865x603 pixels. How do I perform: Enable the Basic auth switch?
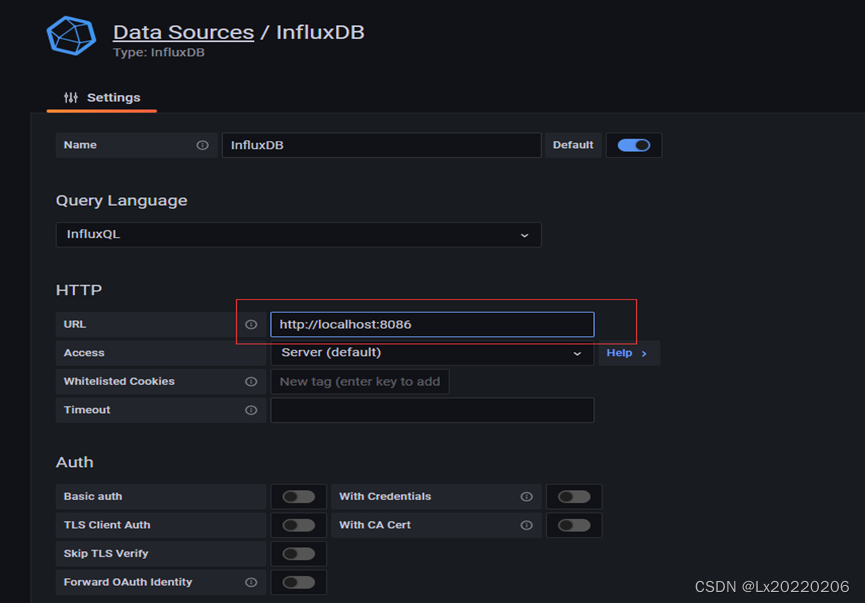(298, 497)
